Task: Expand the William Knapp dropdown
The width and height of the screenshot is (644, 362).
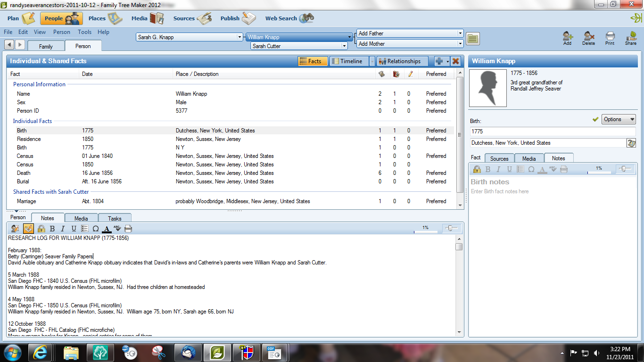Action: click(x=350, y=37)
